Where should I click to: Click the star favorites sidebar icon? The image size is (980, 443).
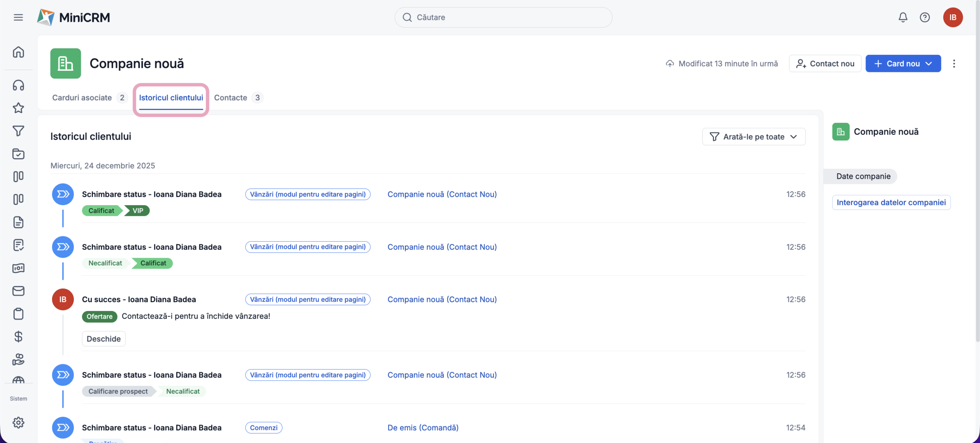click(18, 108)
